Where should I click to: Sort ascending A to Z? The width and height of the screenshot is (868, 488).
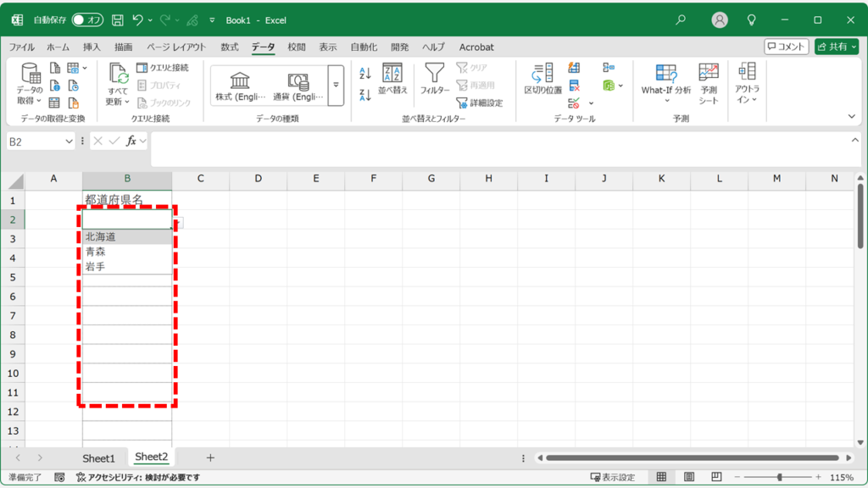[x=364, y=73]
